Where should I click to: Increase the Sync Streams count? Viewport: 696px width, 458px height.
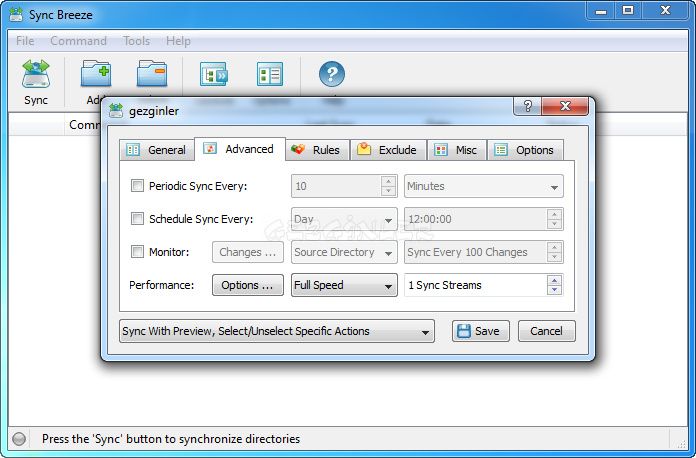click(554, 280)
